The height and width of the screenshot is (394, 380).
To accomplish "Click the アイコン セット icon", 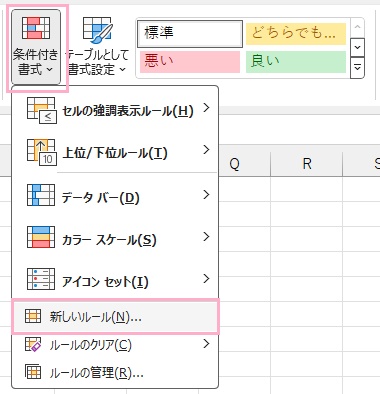I will [x=41, y=279].
